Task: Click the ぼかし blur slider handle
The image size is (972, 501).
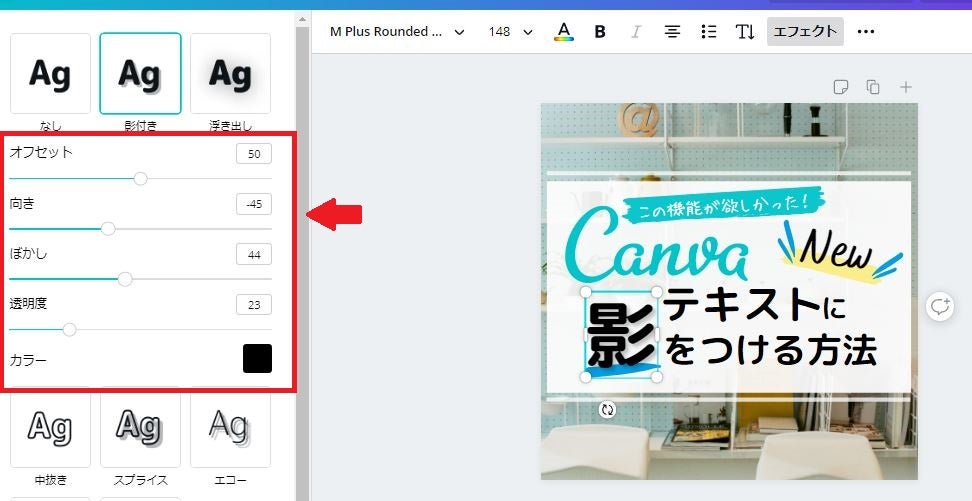Action: [125, 279]
